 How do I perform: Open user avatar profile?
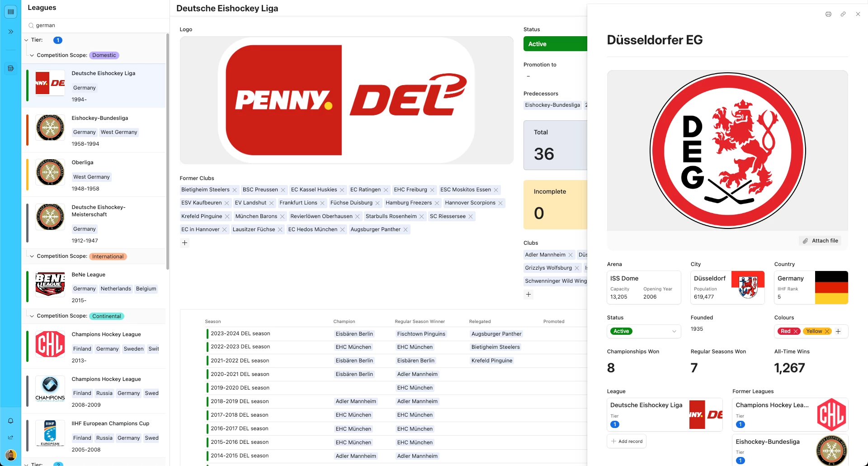[x=11, y=455]
